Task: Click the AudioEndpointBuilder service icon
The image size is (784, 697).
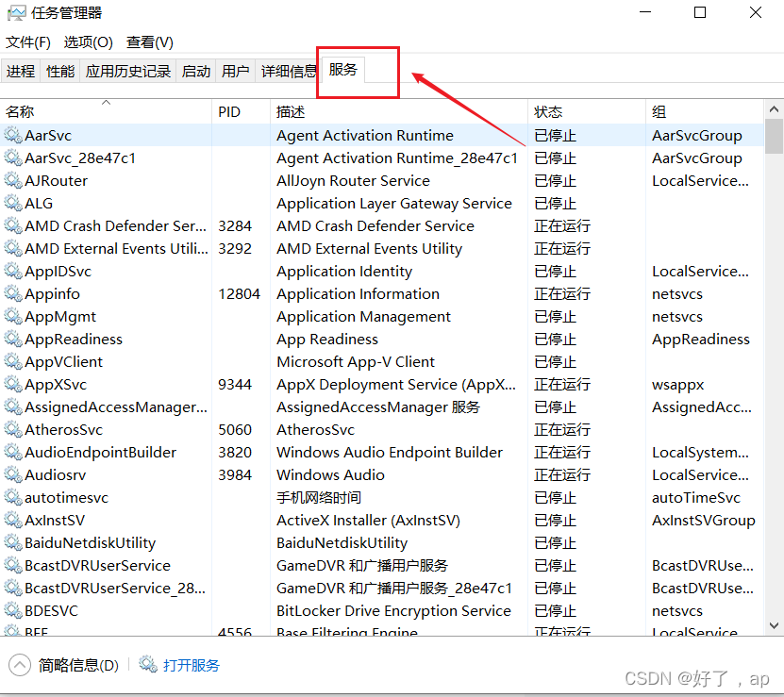Action: click(x=13, y=452)
